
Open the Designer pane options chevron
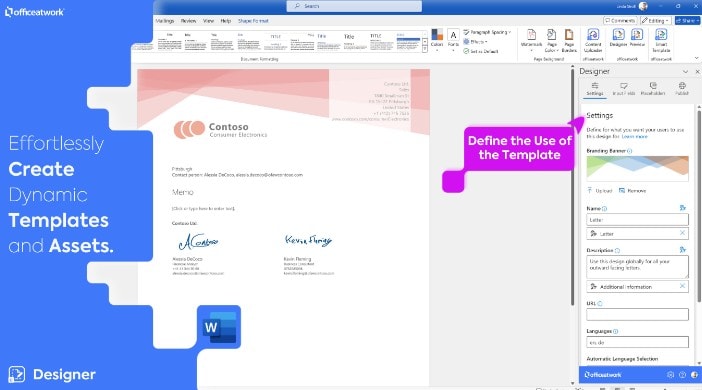pyautogui.click(x=685, y=72)
